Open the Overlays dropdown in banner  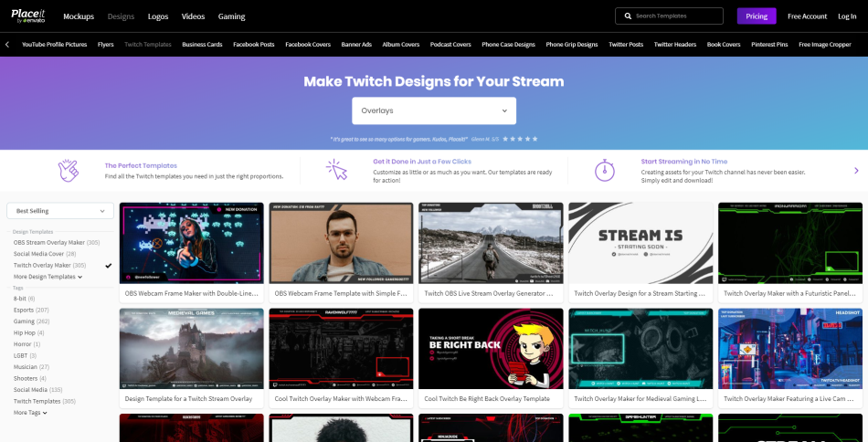click(x=434, y=110)
